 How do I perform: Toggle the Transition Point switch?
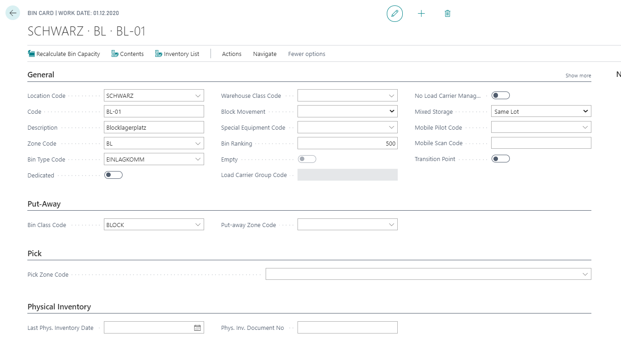click(x=500, y=159)
